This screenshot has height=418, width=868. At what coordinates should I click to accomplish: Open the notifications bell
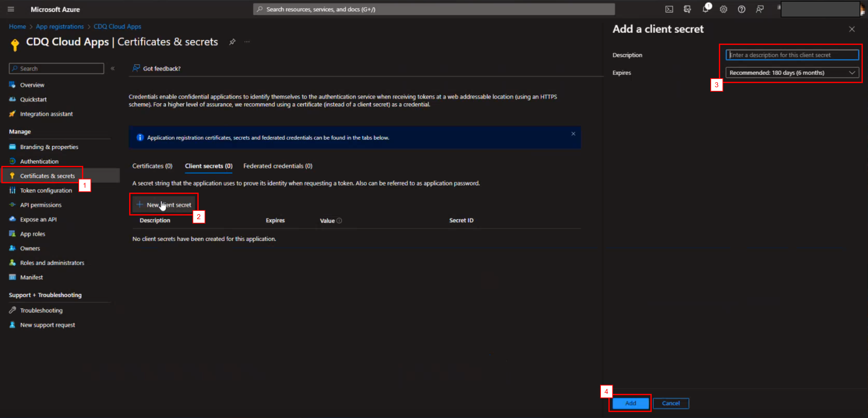(705, 9)
